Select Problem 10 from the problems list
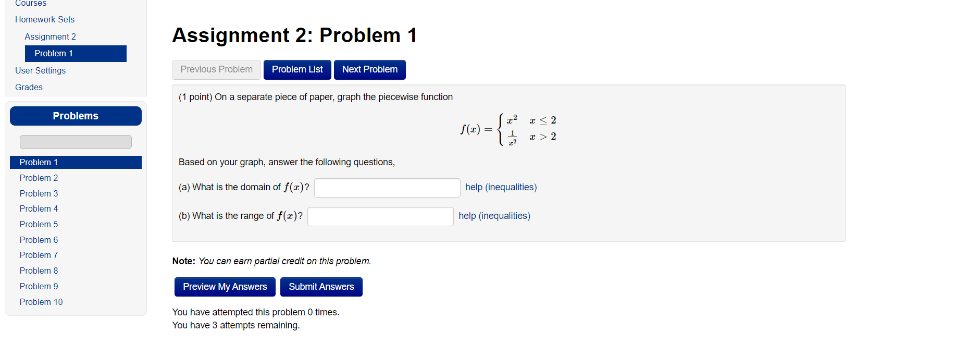Image resolution: width=980 pixels, height=356 pixels. (x=41, y=302)
